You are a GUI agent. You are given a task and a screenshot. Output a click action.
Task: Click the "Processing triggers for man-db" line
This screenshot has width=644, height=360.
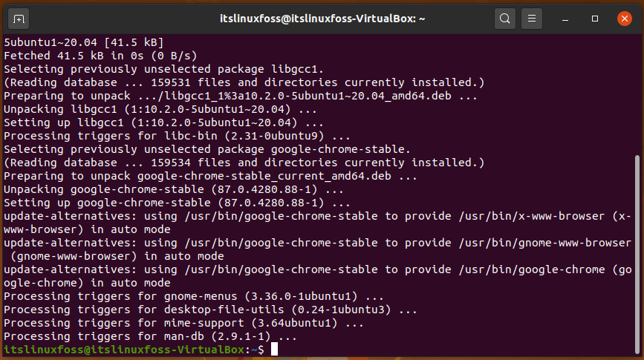pyautogui.click(x=150, y=336)
